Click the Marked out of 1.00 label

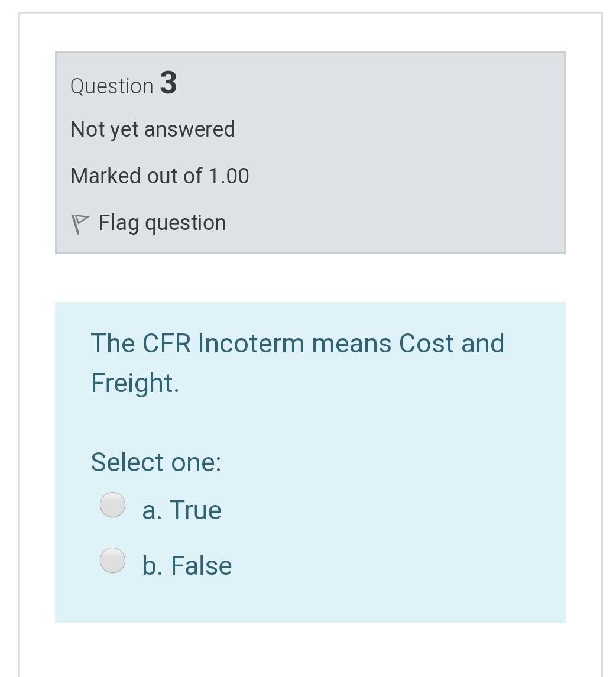159,176
